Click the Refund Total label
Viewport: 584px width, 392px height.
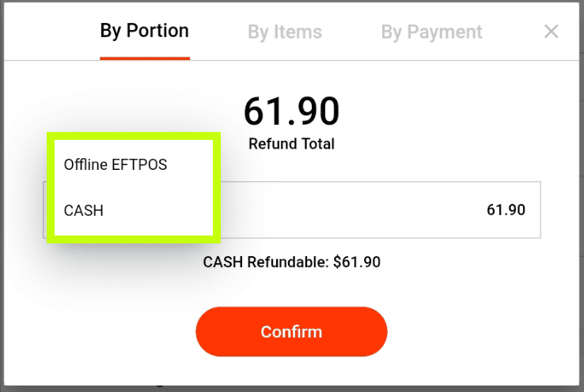291,144
